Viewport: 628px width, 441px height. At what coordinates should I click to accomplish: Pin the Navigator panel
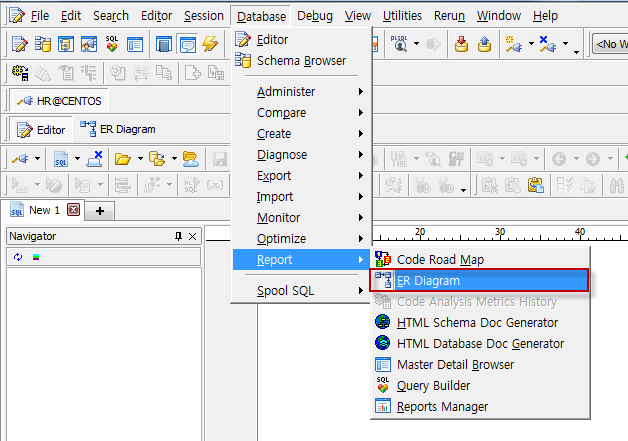[179, 236]
